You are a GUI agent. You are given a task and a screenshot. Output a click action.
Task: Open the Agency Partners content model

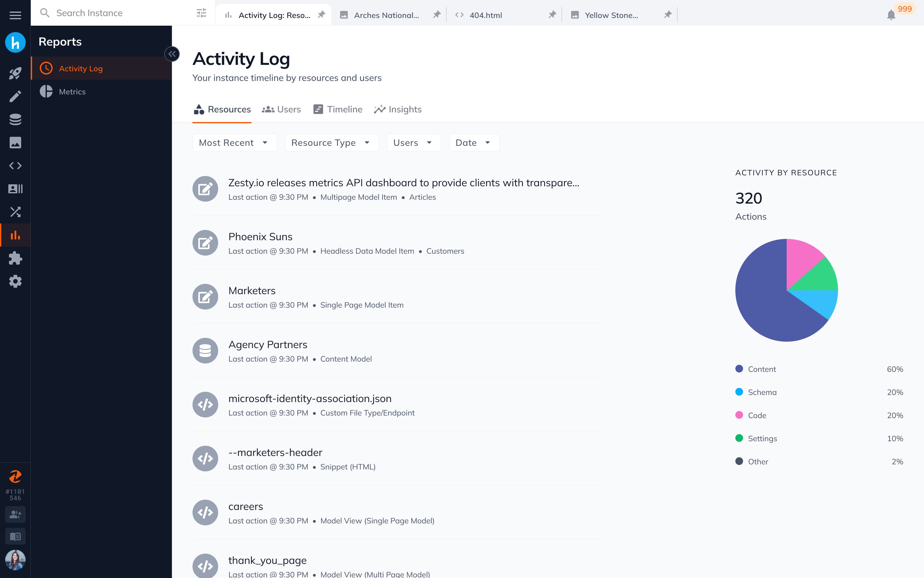click(398, 351)
